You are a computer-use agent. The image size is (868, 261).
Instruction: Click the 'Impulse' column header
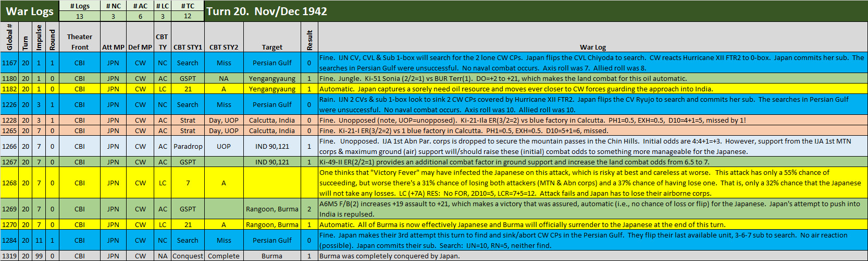coord(39,37)
